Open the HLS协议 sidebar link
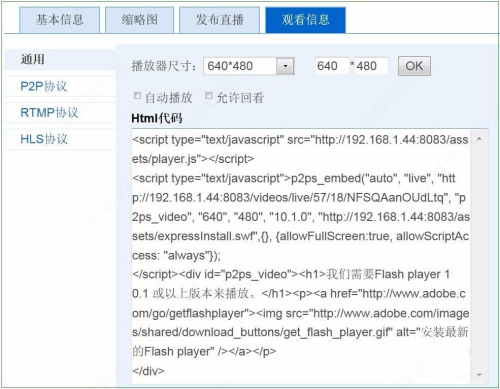Viewport: 500px width, 389px height. click(x=60, y=139)
